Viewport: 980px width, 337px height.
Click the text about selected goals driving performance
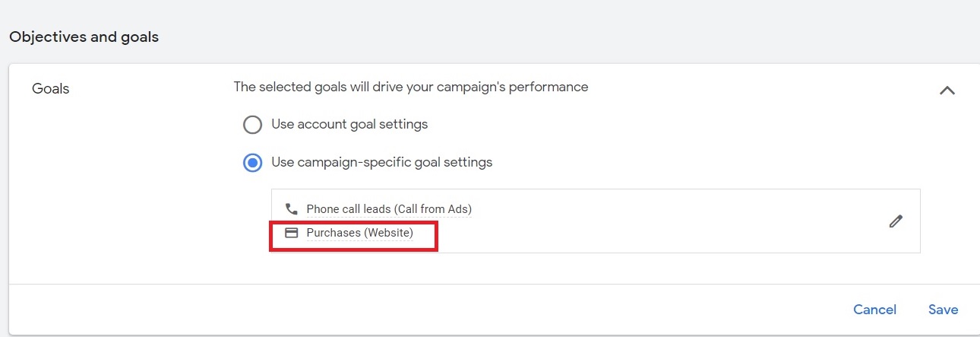point(410,87)
